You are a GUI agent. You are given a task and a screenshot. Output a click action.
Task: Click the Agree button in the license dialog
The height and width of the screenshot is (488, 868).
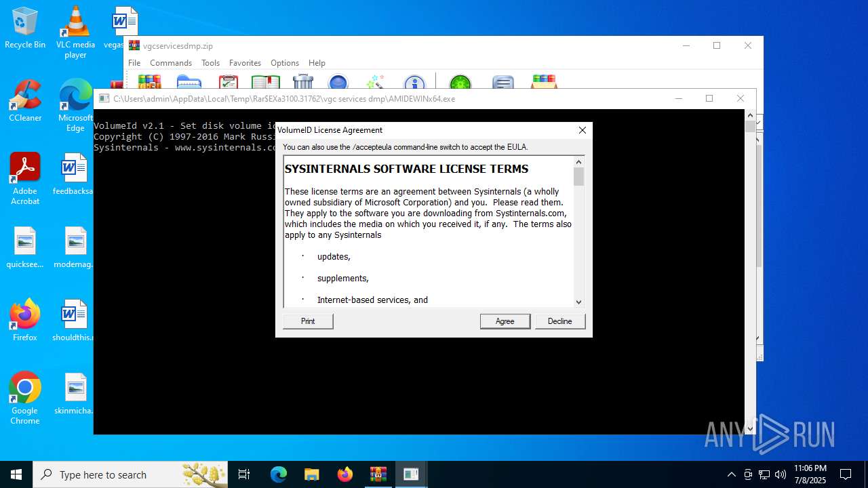pos(505,321)
